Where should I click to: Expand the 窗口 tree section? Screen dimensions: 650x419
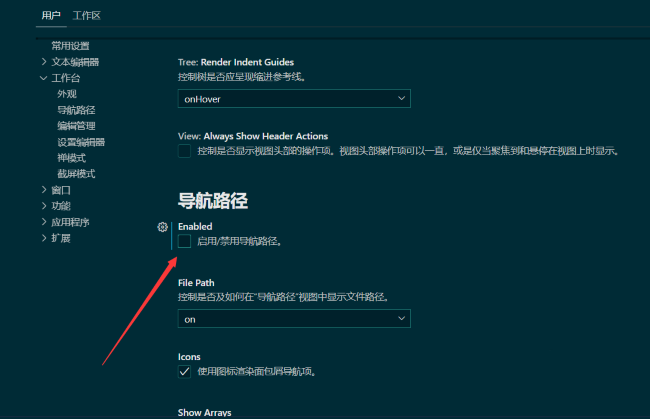tap(61, 190)
